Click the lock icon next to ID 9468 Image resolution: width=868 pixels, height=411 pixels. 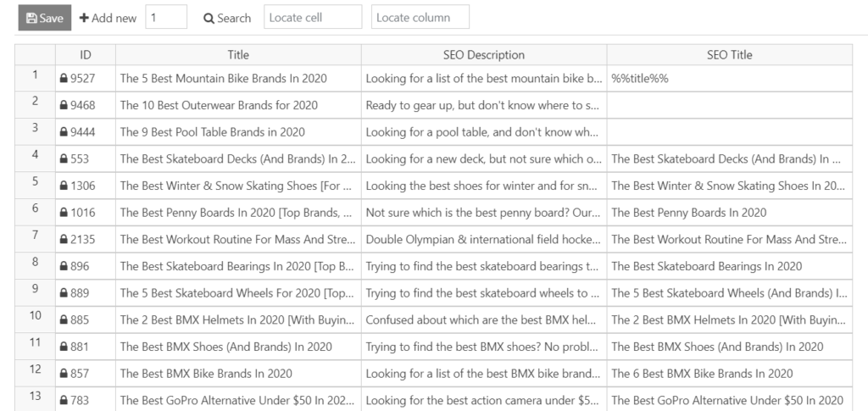(64, 105)
